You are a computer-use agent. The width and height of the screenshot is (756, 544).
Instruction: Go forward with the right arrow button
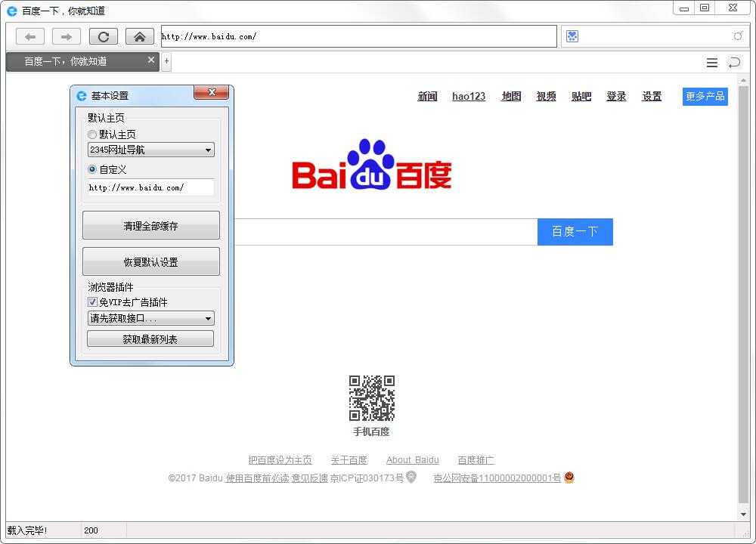click(67, 36)
